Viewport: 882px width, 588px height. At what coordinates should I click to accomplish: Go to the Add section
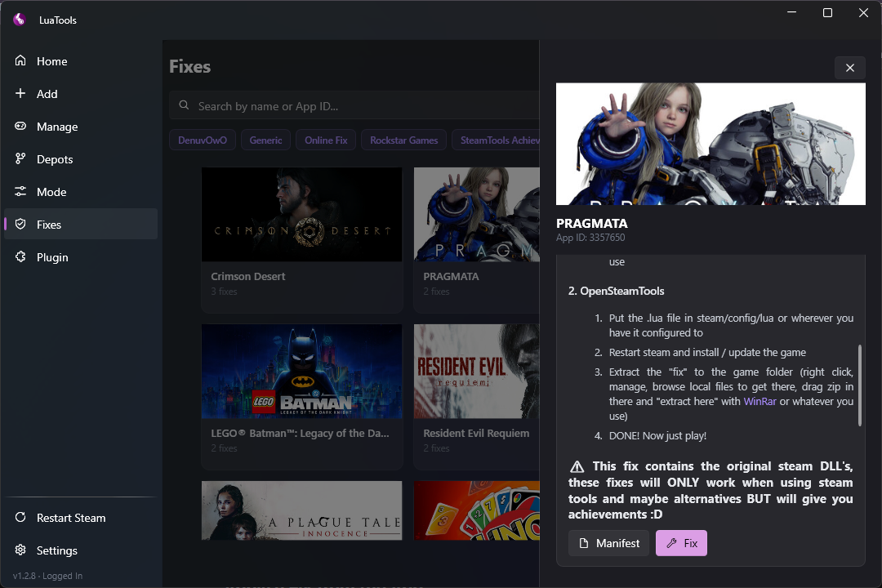81,93
